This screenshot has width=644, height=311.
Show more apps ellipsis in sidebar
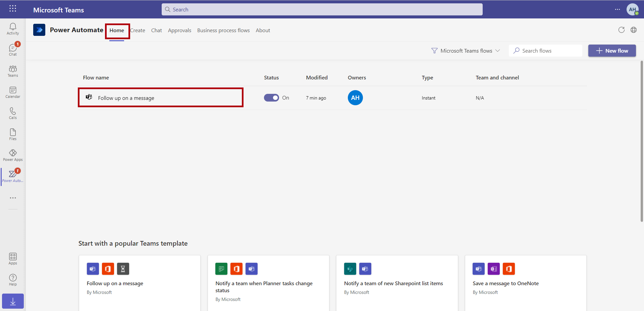(x=13, y=198)
